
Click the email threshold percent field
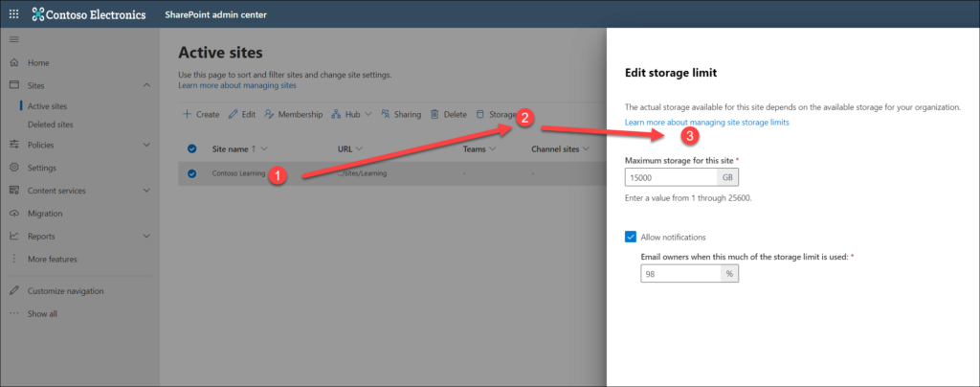[x=680, y=273]
